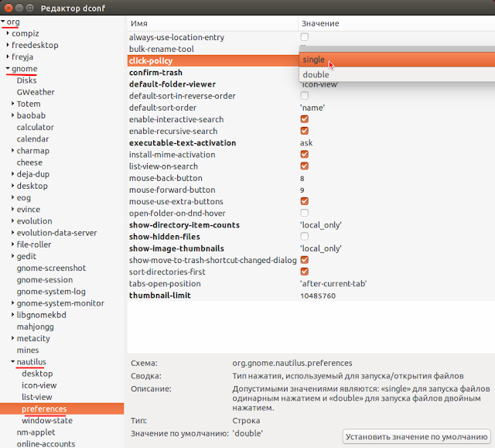Toggle always-use-location-entry checkbox
Image resolution: width=495 pixels, height=448 pixels.
pyautogui.click(x=304, y=37)
